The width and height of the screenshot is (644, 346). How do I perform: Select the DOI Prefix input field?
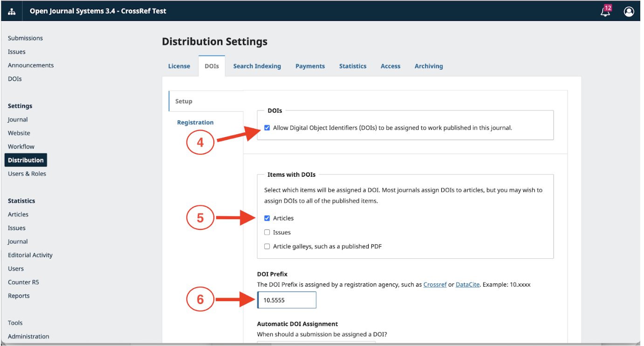pyautogui.click(x=286, y=300)
